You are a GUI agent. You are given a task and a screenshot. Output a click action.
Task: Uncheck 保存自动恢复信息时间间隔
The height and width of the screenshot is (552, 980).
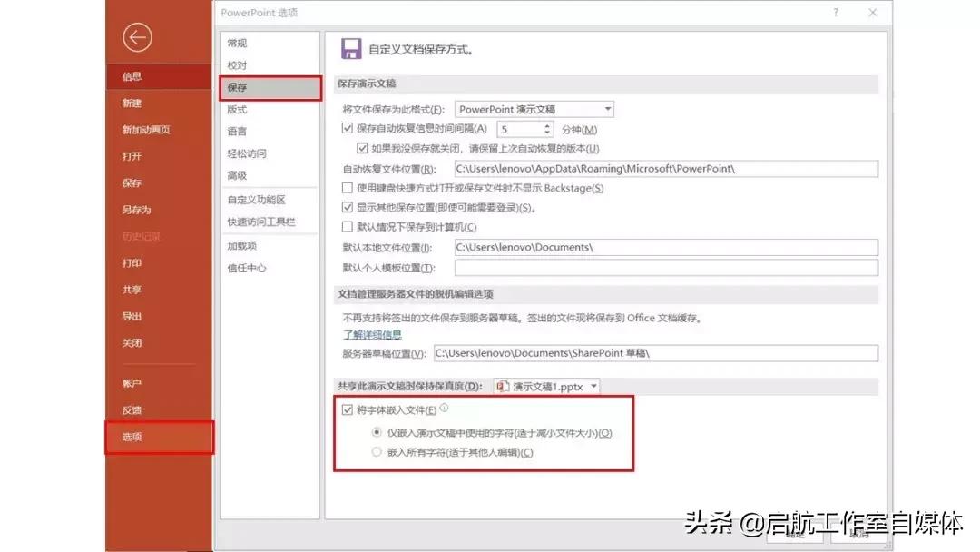click(x=348, y=128)
